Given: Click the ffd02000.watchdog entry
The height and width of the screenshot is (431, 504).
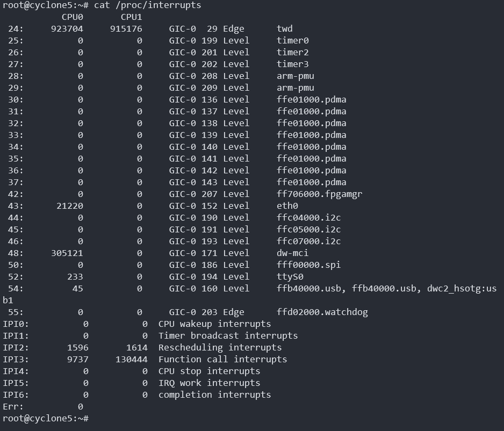Looking at the screenshot, I should [322, 312].
